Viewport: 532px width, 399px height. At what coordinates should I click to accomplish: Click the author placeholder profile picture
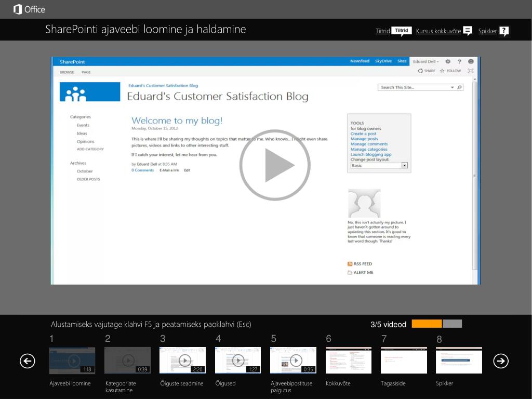(x=364, y=203)
